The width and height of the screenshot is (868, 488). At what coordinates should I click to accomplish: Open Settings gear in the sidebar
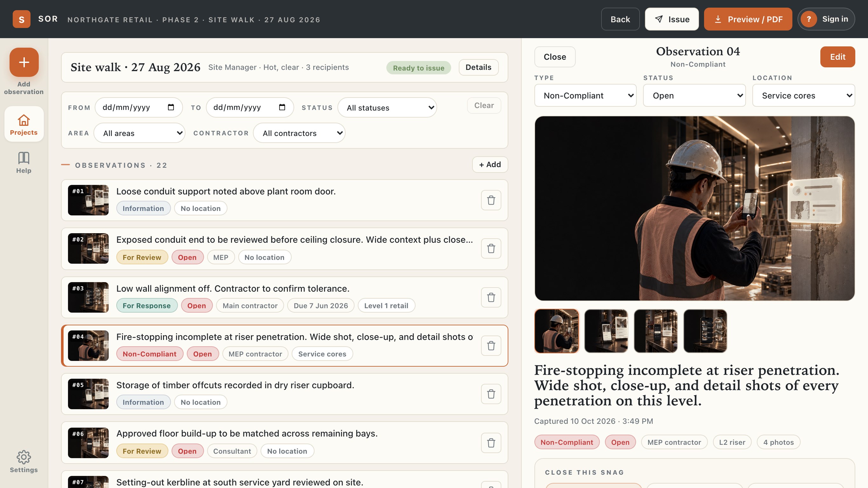click(x=24, y=457)
